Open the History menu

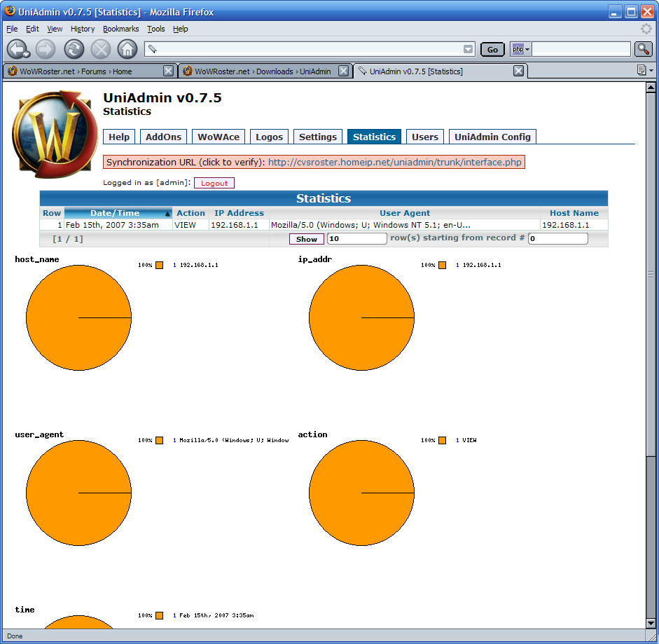tap(83, 29)
